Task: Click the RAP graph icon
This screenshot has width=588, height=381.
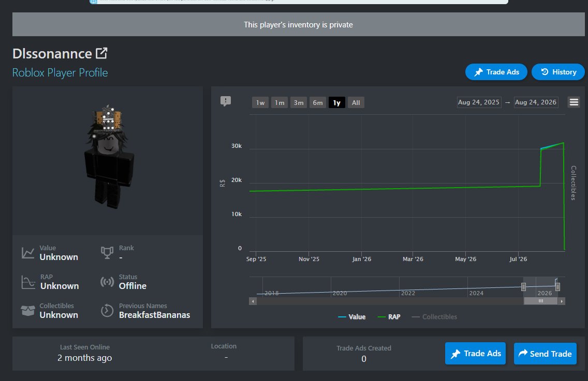Action: point(28,282)
